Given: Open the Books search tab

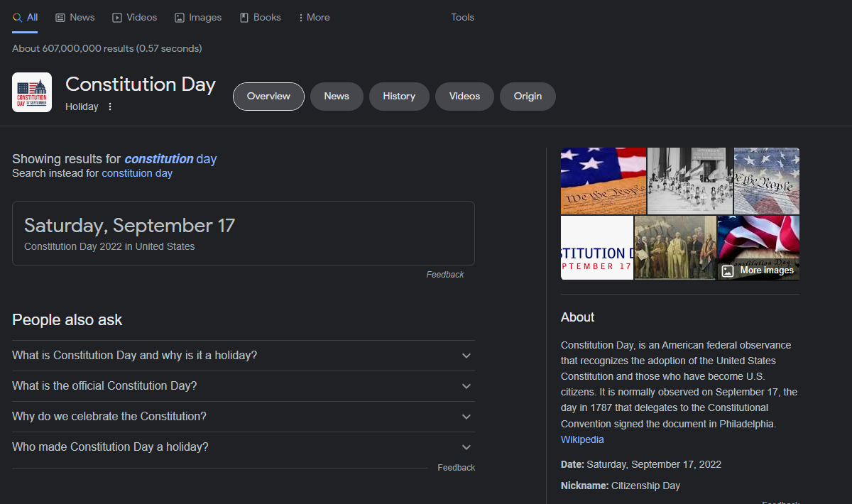Looking at the screenshot, I should point(261,17).
